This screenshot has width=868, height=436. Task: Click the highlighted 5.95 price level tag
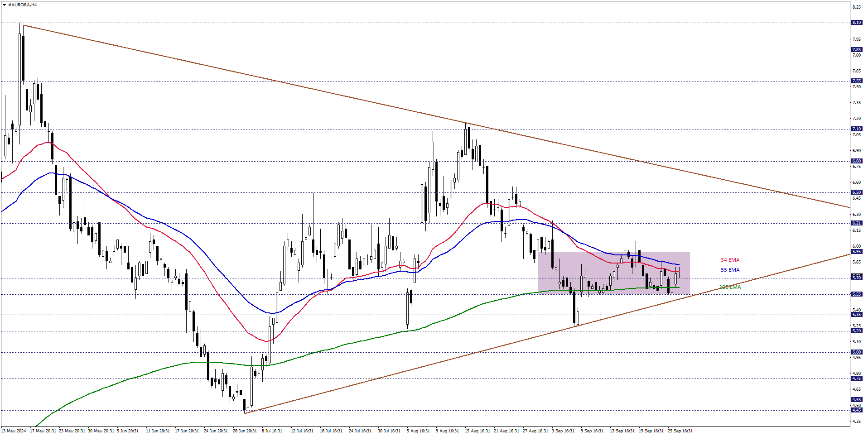tap(856, 252)
